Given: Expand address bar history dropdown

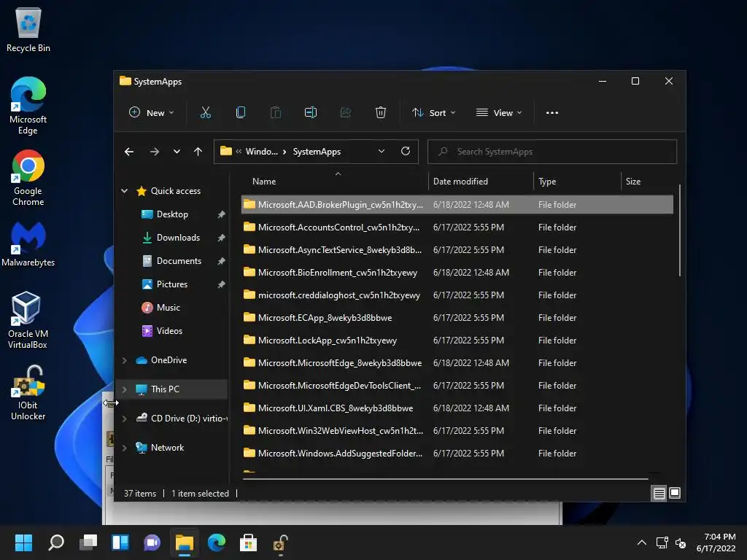Looking at the screenshot, I should (x=381, y=152).
